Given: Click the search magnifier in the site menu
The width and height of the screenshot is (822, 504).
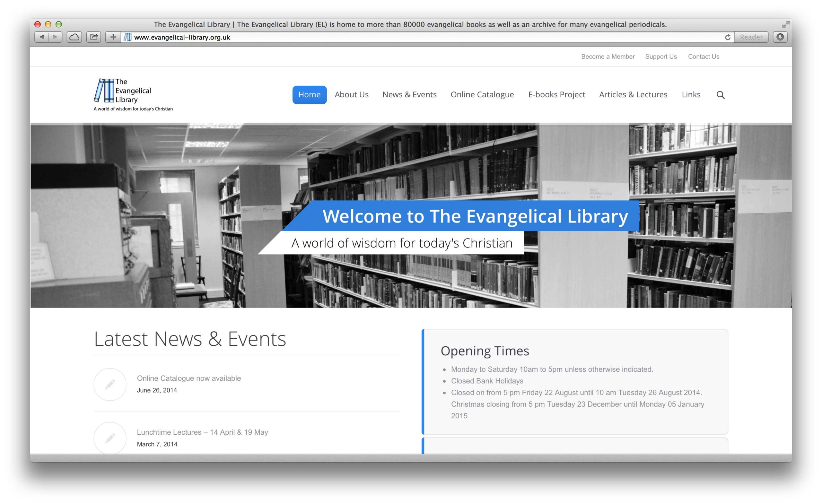Looking at the screenshot, I should click(x=720, y=95).
